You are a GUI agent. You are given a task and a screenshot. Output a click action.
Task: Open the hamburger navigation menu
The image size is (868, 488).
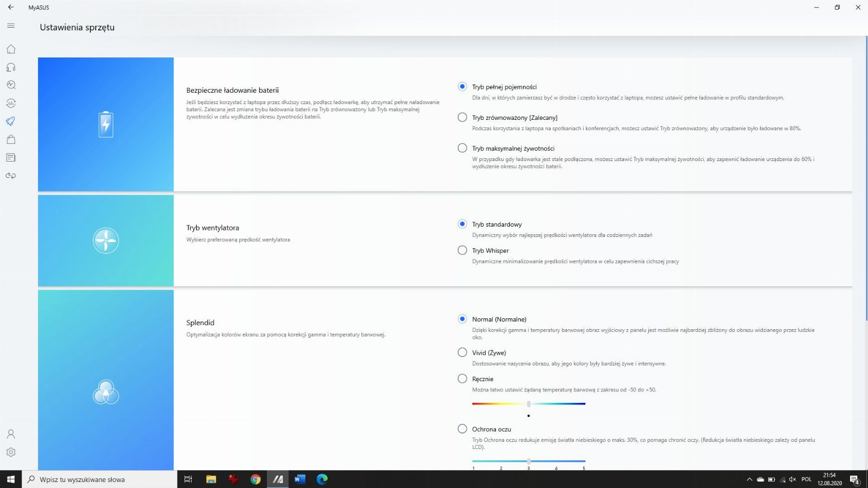pyautogui.click(x=11, y=25)
